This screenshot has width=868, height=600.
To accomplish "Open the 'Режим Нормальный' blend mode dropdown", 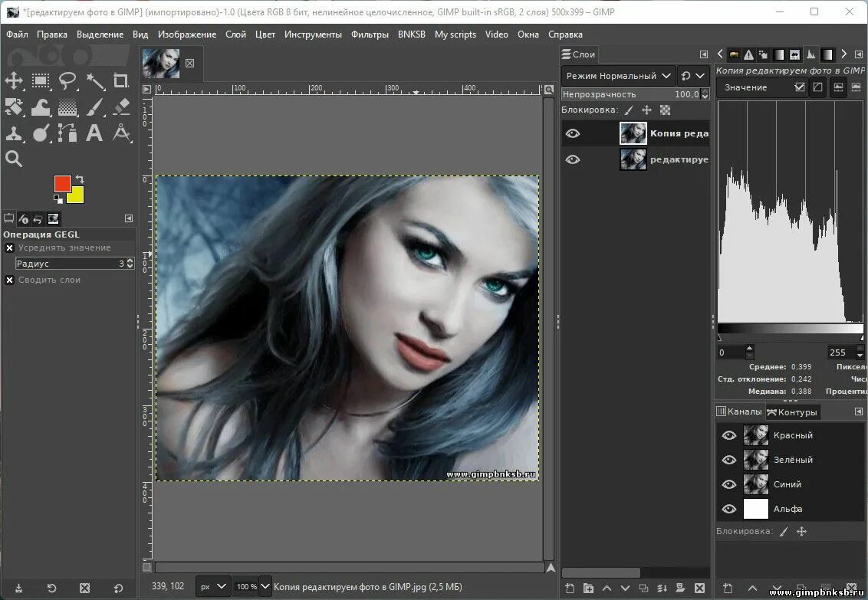I will [619, 76].
